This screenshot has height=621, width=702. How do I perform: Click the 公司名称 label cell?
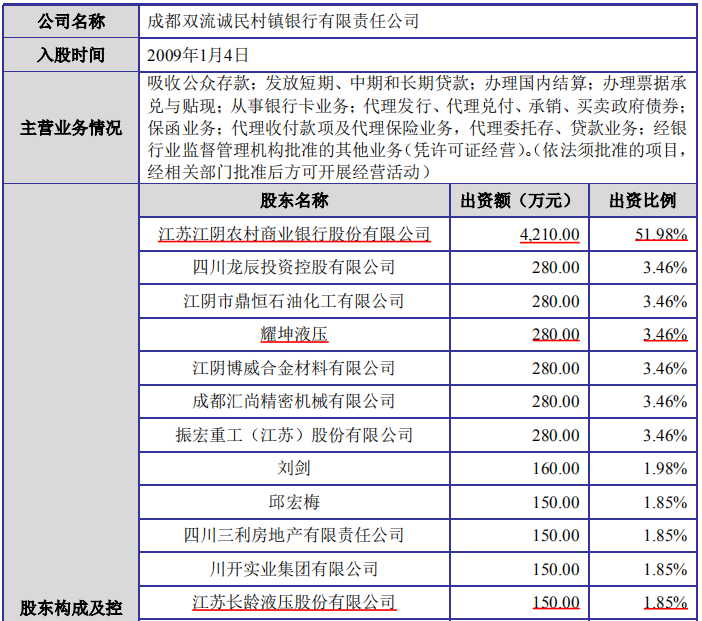click(71, 21)
